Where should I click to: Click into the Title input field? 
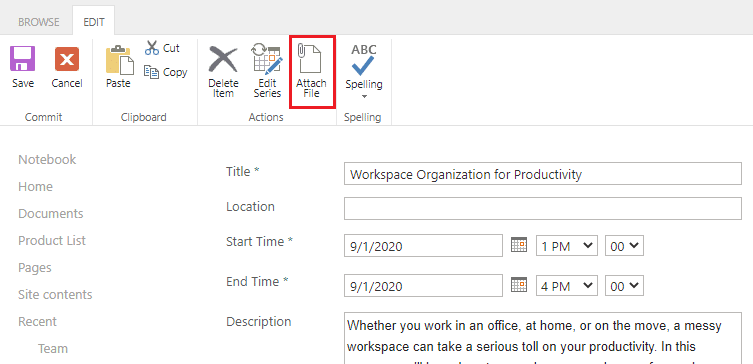(x=543, y=174)
